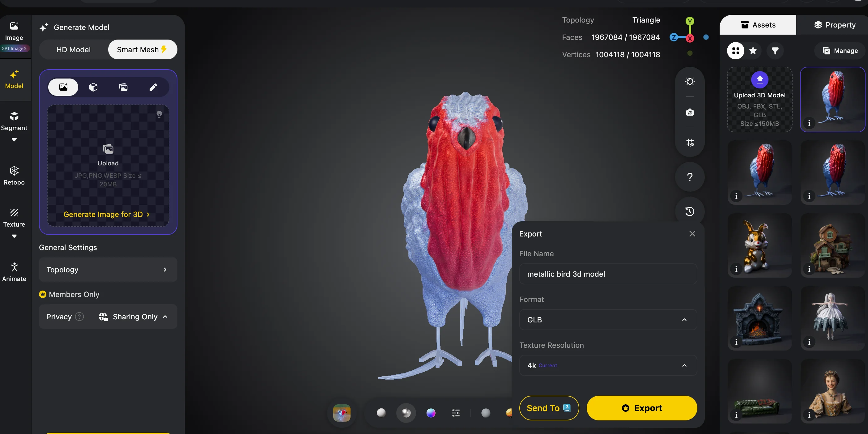Click the Send To button
The image size is (868, 434).
coord(549,408)
